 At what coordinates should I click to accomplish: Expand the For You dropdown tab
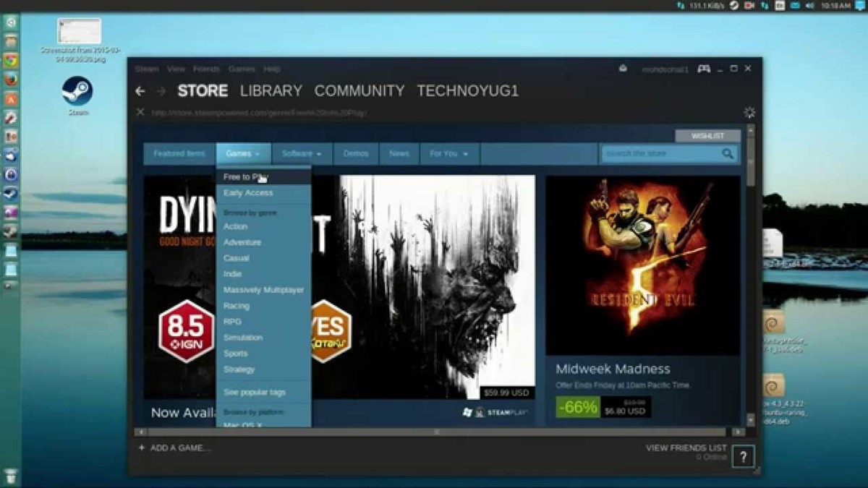(449, 153)
